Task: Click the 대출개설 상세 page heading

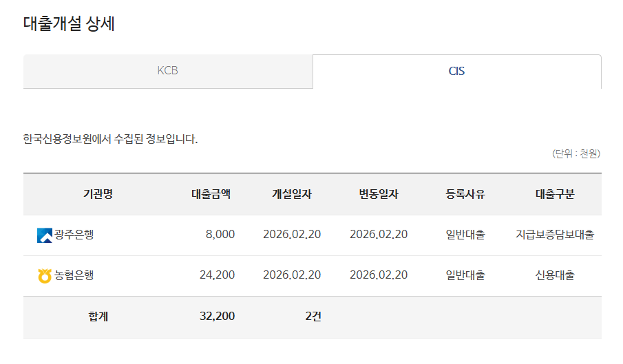Action: point(69,24)
